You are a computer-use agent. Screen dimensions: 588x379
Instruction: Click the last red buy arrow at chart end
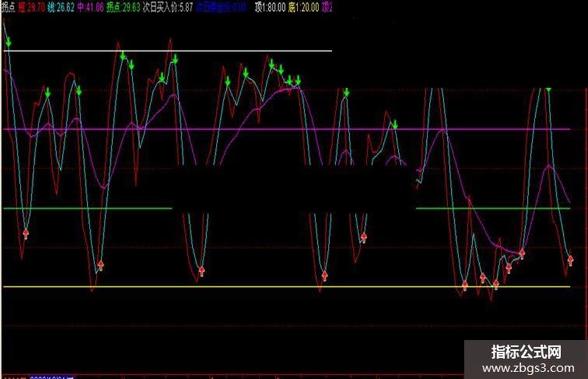[571, 260]
